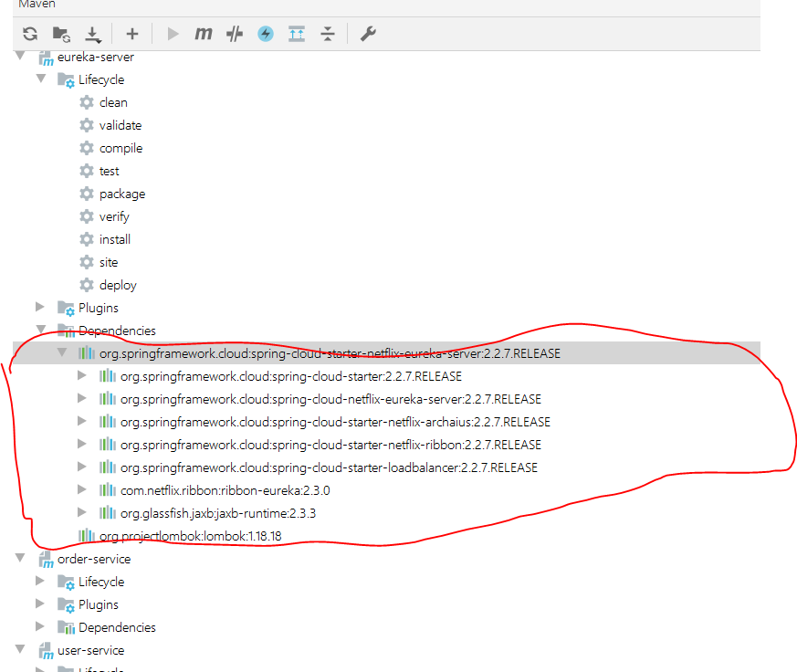Image resolution: width=797 pixels, height=672 pixels.
Task: Run Maven build with play icon
Action: pyautogui.click(x=173, y=34)
